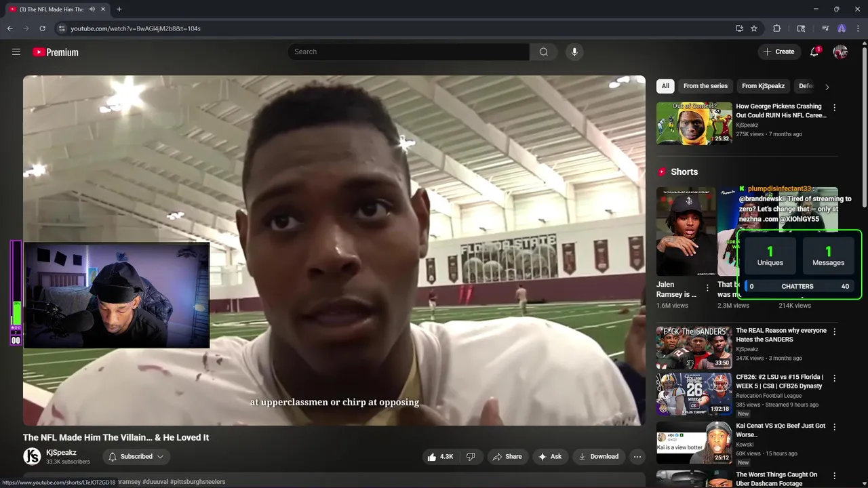Dislike the video with thumbs down
Screen dimensions: 868x488
point(471,457)
